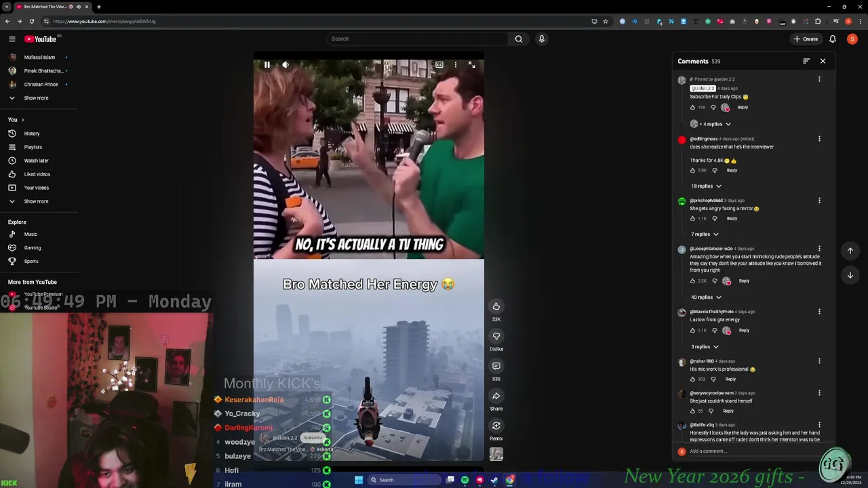
Task: Reply to 'She gets angry facing a mirror' comment
Action: pyautogui.click(x=732, y=219)
